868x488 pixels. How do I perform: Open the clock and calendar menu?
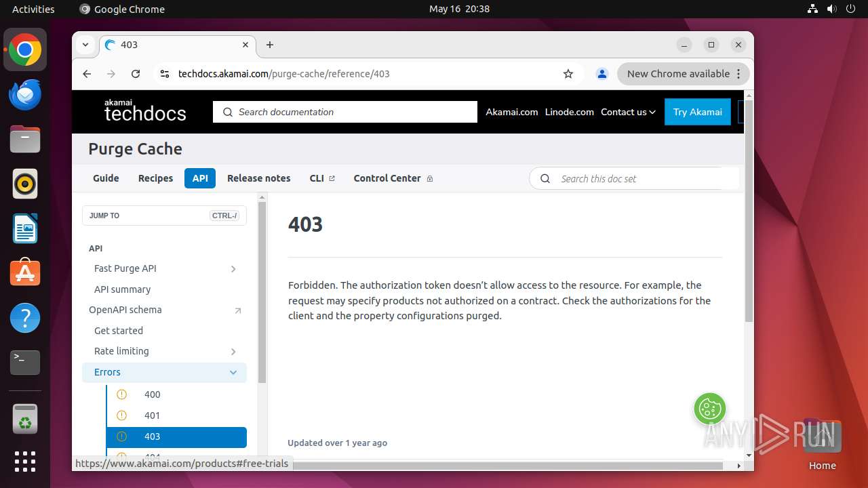pyautogui.click(x=459, y=9)
